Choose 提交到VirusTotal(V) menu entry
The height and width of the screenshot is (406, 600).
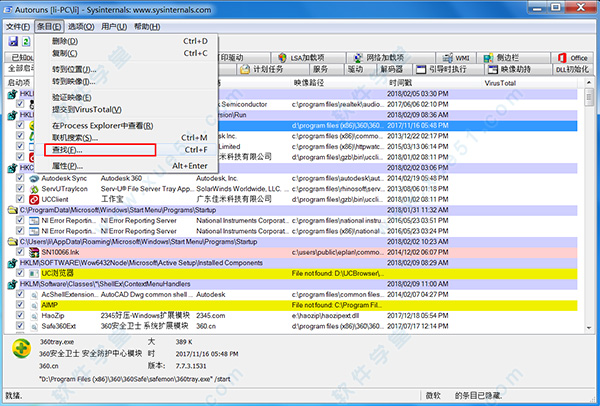tap(126, 110)
